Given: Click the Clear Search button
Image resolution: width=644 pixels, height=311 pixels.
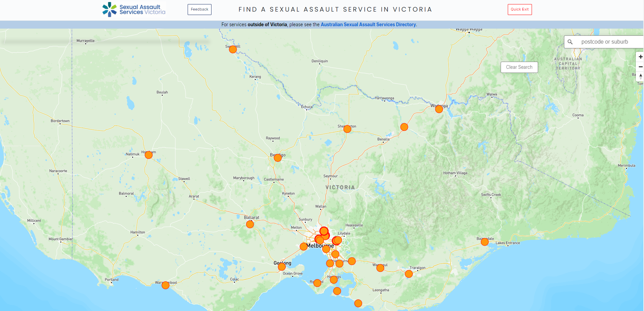Looking at the screenshot, I should [519, 67].
